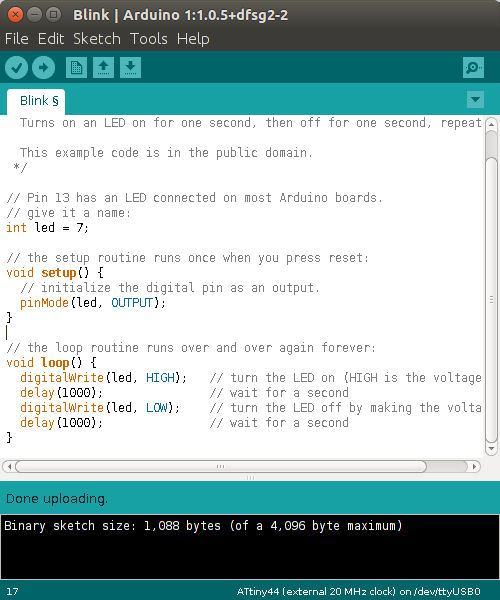Expand the tab options dropdown arrow
The width and height of the screenshot is (500, 600).
coord(476,99)
